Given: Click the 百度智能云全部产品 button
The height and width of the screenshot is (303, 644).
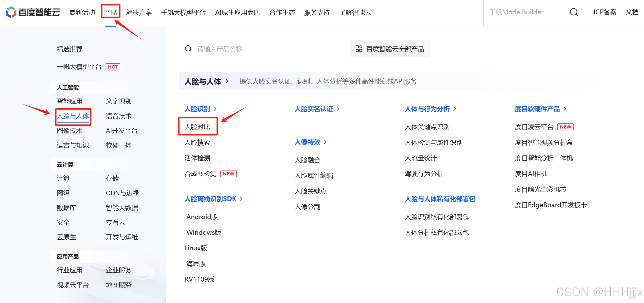Looking at the screenshot, I should coord(390,49).
